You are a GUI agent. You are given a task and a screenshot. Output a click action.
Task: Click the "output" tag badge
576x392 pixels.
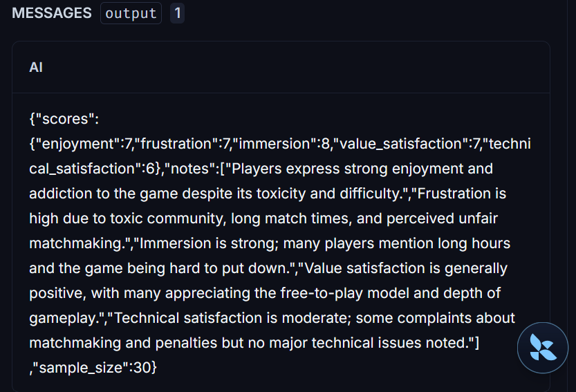click(131, 13)
